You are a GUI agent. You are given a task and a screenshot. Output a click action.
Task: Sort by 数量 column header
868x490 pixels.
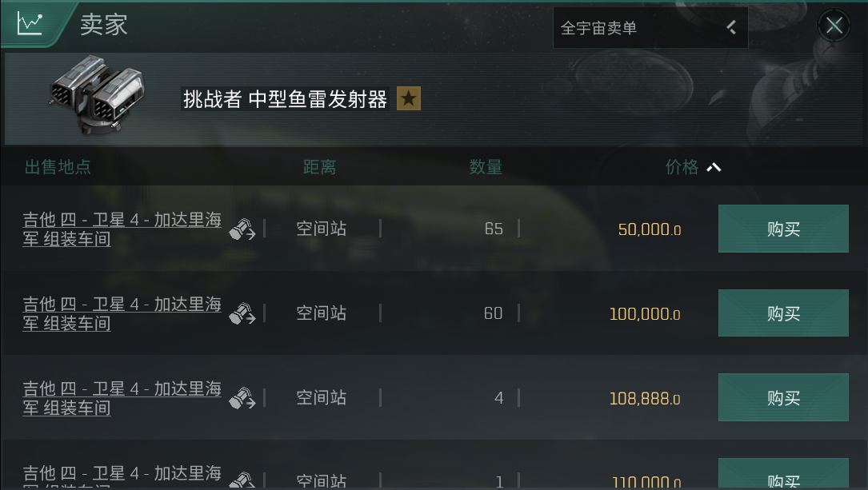(x=486, y=167)
